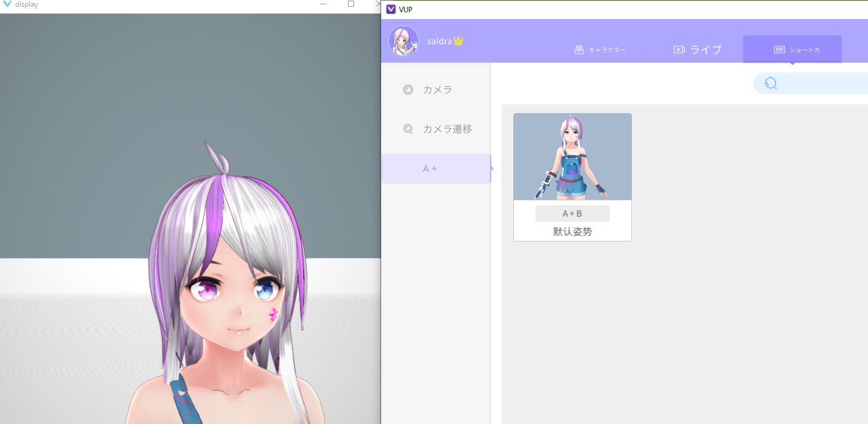Select the 默认姿势 character thumbnail

(572, 157)
